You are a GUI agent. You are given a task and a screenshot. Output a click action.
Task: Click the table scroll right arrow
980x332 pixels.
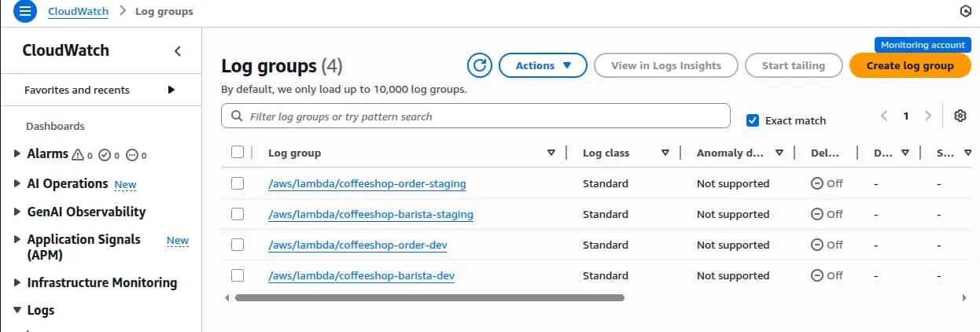tap(964, 298)
